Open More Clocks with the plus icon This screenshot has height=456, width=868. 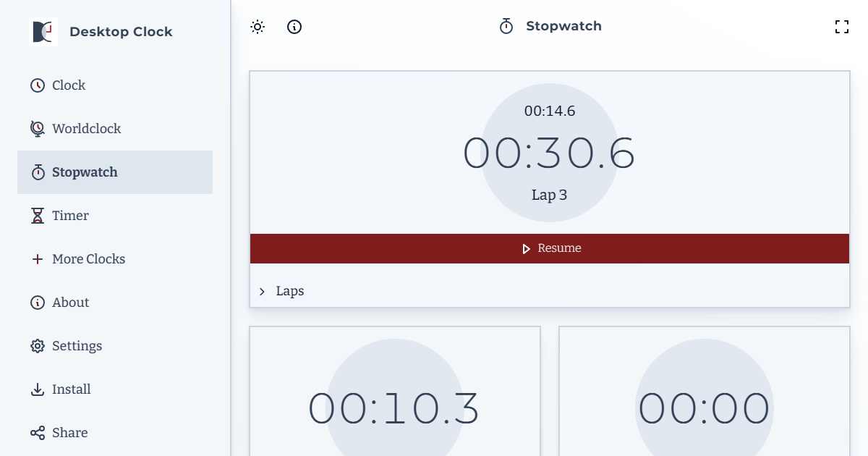[37, 258]
